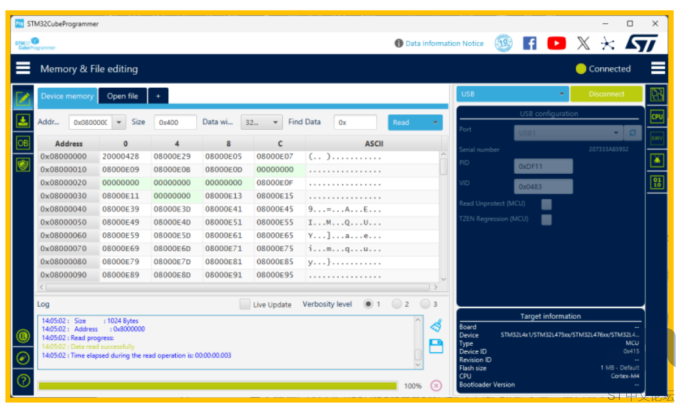Click the VID field 0x0483
Image resolution: width=684 pixels, height=411 pixels.
point(543,186)
